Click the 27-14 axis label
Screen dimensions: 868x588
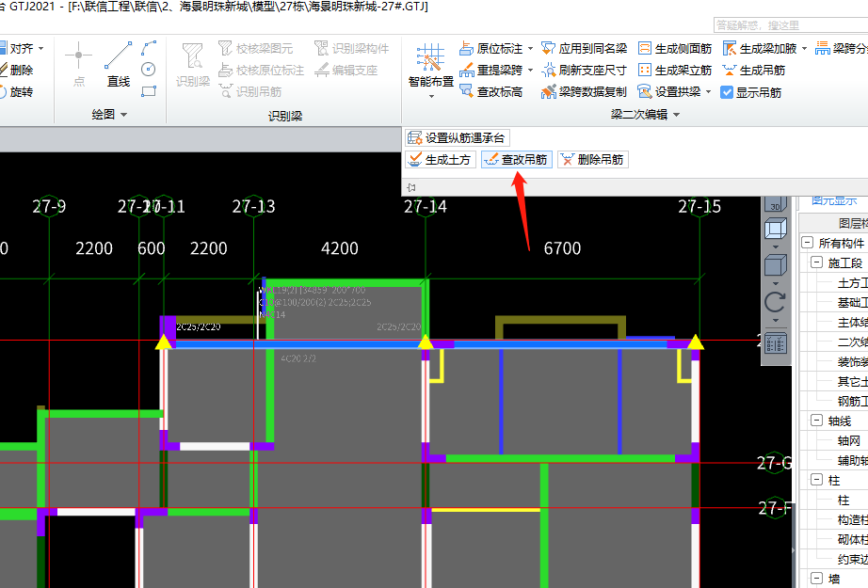tap(426, 206)
